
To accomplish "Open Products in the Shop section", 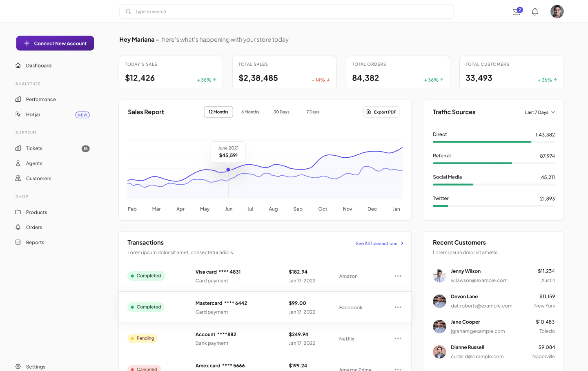I will (37, 212).
